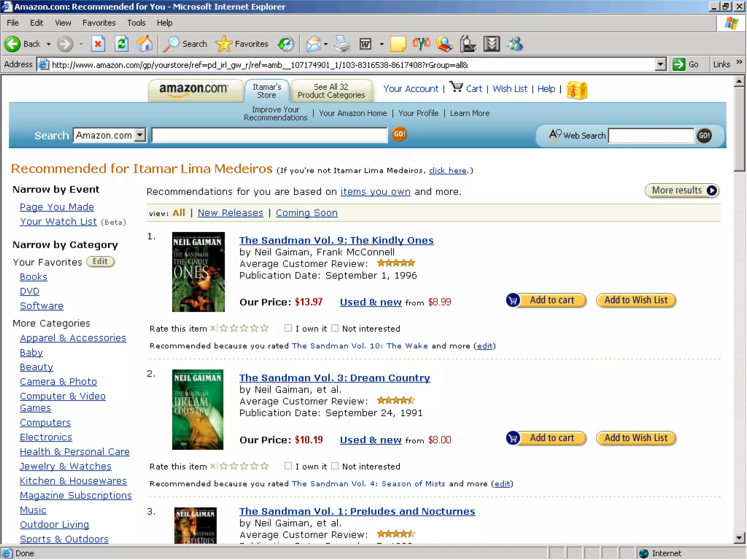Open the Mail toolbar icon
747x560 pixels.
pyautogui.click(x=313, y=44)
